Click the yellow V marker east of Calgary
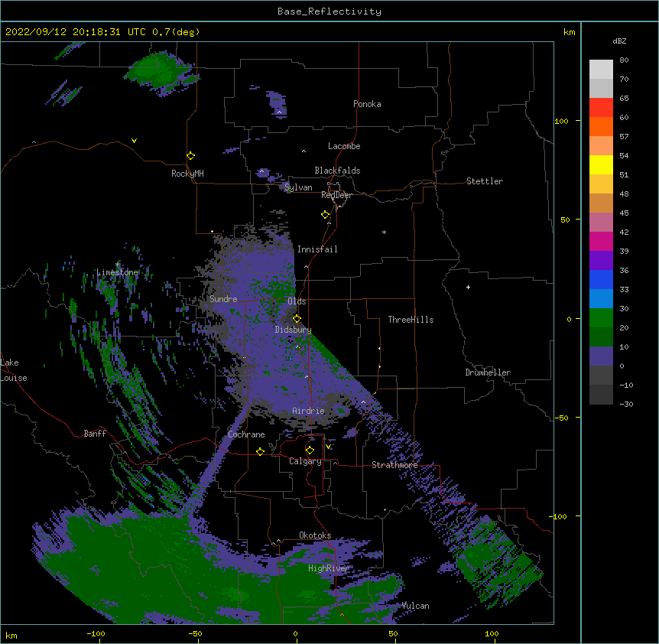 point(328,447)
